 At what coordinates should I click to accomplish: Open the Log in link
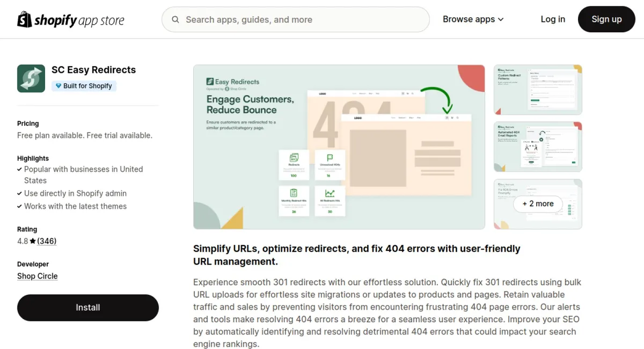click(553, 19)
